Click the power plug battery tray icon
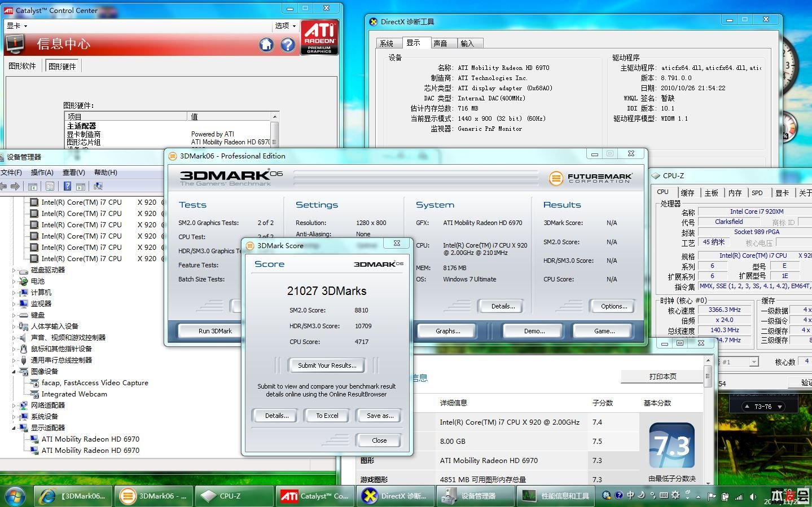The height and width of the screenshot is (507, 812). click(x=725, y=497)
